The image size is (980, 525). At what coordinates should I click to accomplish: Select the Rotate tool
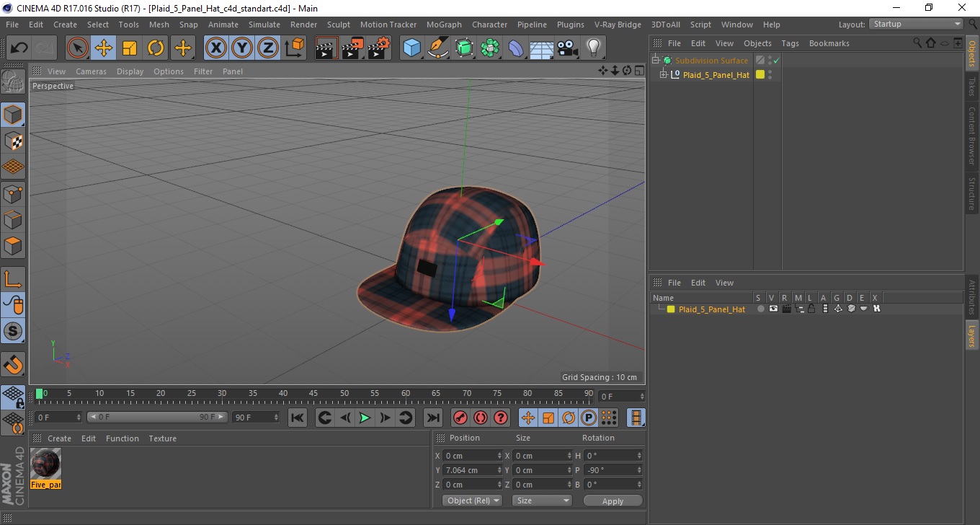point(156,48)
